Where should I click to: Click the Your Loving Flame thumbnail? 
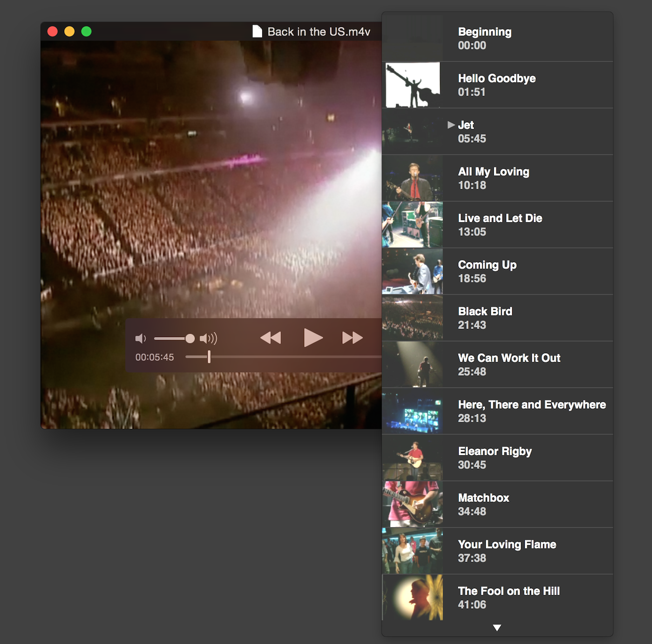click(412, 551)
